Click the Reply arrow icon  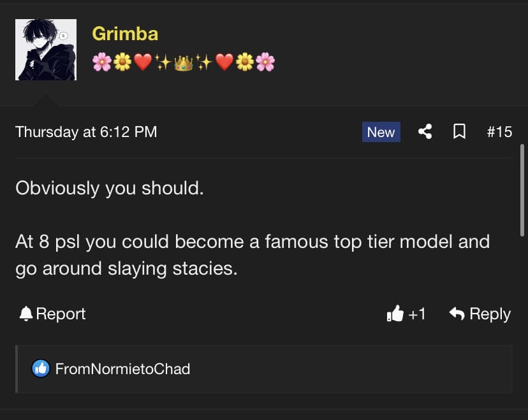[x=457, y=314]
